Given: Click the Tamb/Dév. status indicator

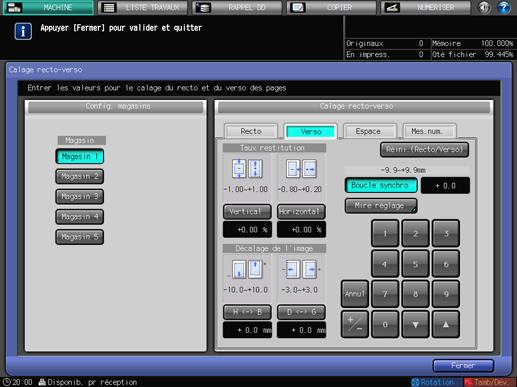Looking at the screenshot, I should pos(489,382).
